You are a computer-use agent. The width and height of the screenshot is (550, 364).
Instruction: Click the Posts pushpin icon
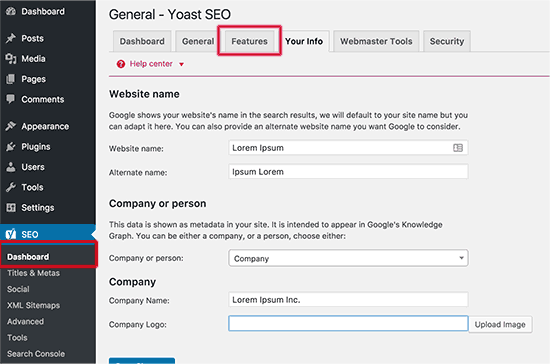coord(11,38)
